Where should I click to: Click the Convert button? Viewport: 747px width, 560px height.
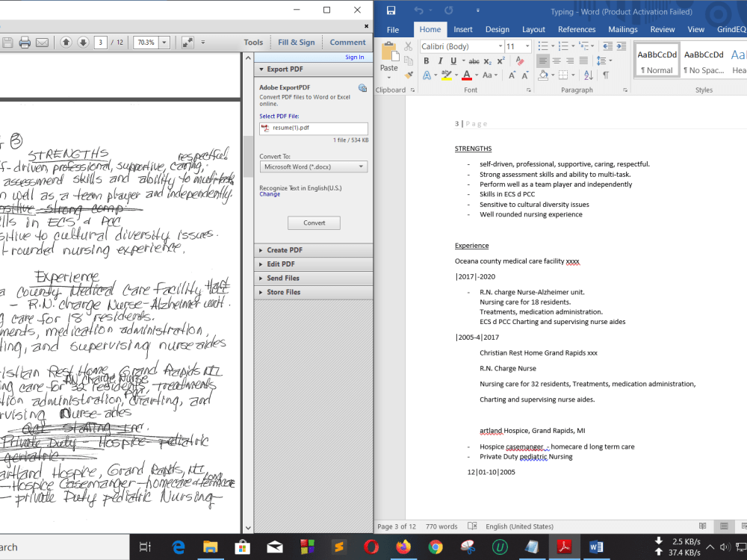[314, 223]
